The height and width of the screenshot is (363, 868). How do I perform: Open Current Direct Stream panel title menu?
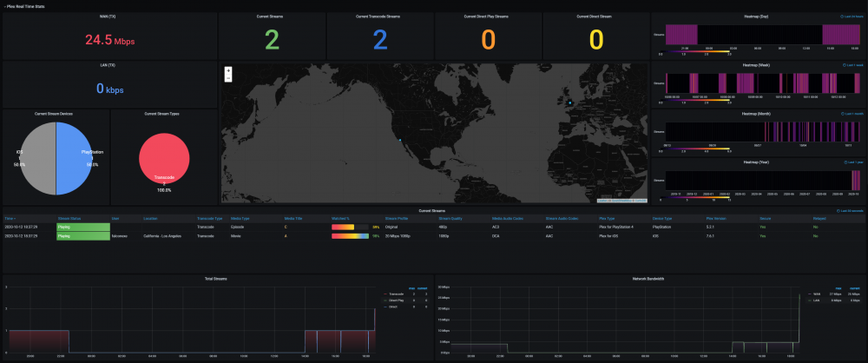[x=594, y=16]
